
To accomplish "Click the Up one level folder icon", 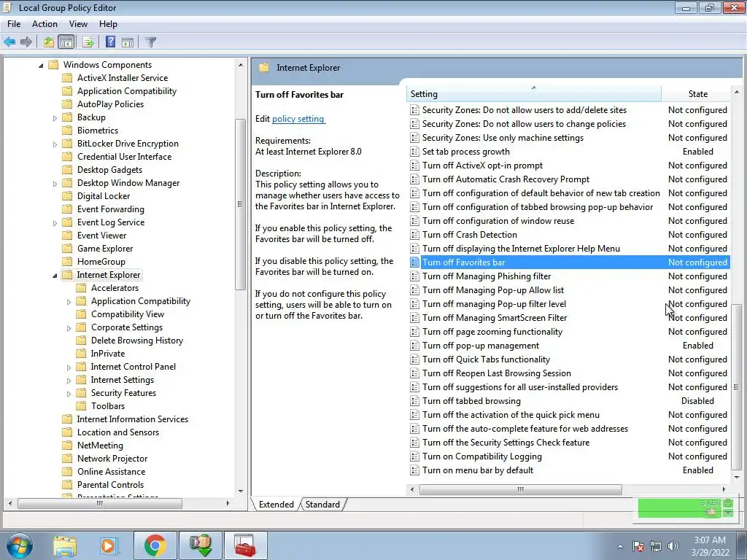I will pyautogui.click(x=49, y=42).
